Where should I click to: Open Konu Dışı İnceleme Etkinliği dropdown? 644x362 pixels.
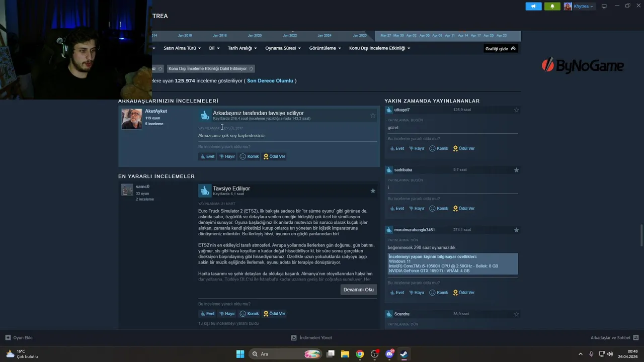pyautogui.click(x=380, y=48)
